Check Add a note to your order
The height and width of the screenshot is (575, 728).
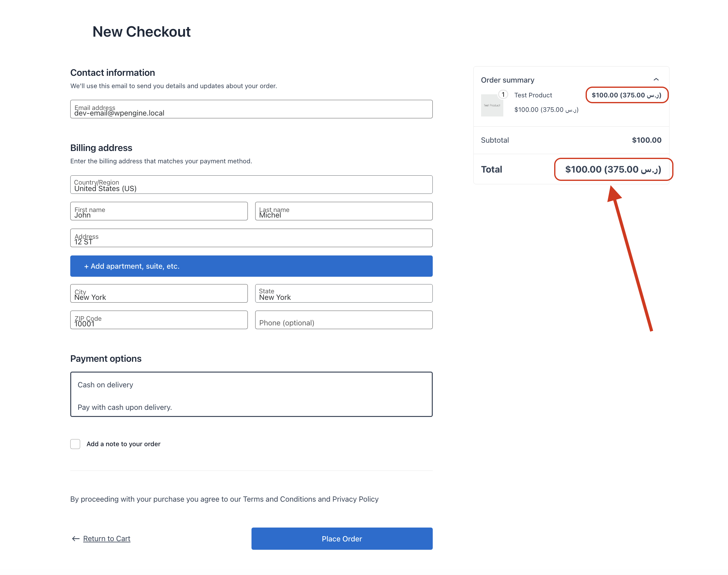(x=75, y=444)
